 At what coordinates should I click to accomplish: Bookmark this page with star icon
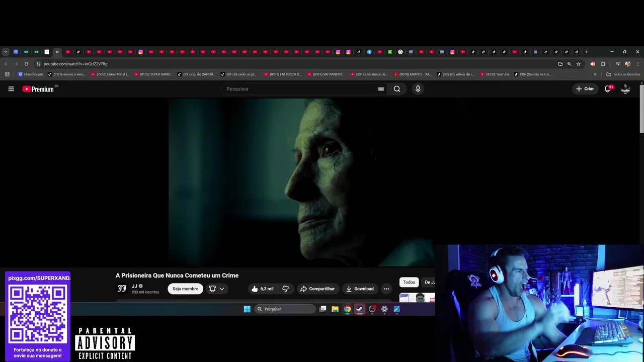click(x=579, y=64)
